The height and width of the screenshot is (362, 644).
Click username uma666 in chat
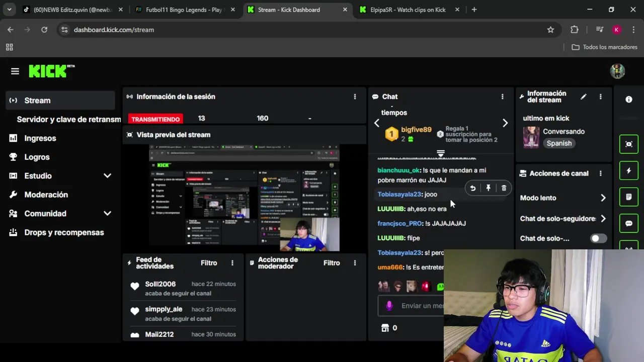pos(390,267)
